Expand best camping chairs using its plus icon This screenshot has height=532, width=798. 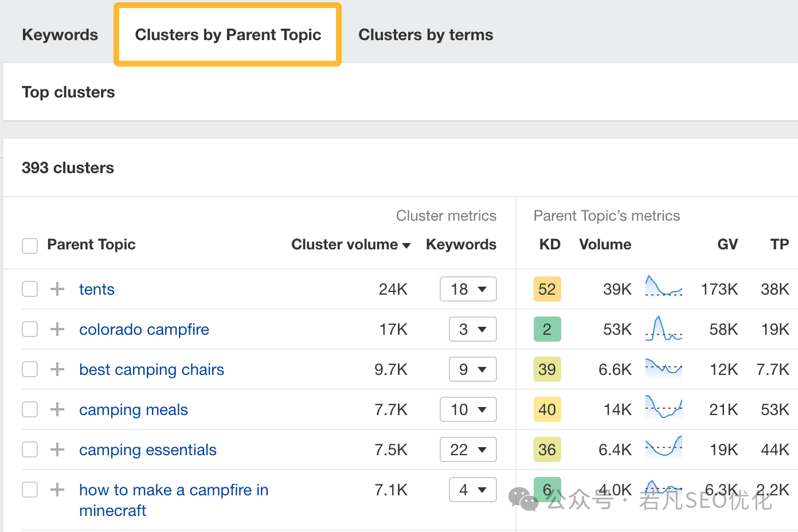coord(57,369)
